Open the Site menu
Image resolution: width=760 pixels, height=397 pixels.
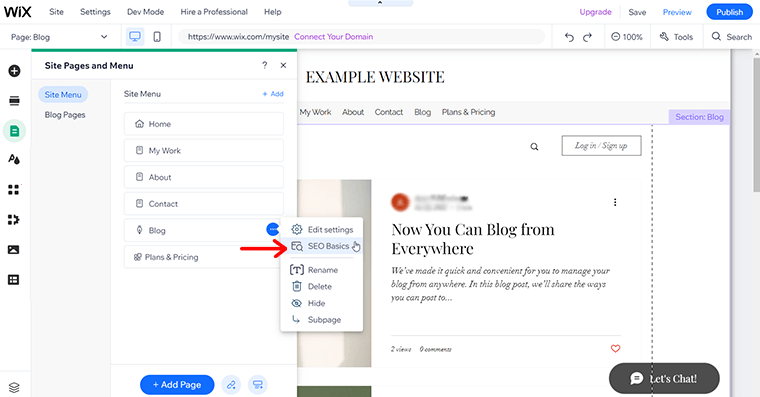pyautogui.click(x=56, y=12)
